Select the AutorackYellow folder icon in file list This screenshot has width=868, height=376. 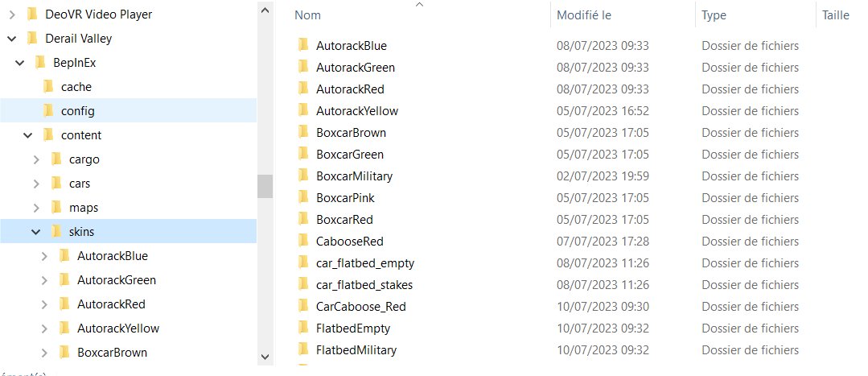[x=302, y=110]
